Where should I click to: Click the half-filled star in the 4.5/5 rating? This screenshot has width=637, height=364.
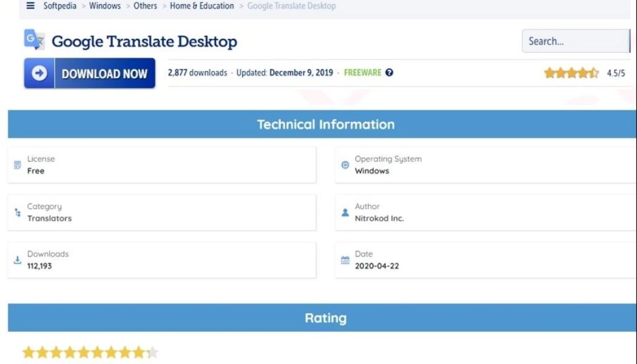[593, 72]
